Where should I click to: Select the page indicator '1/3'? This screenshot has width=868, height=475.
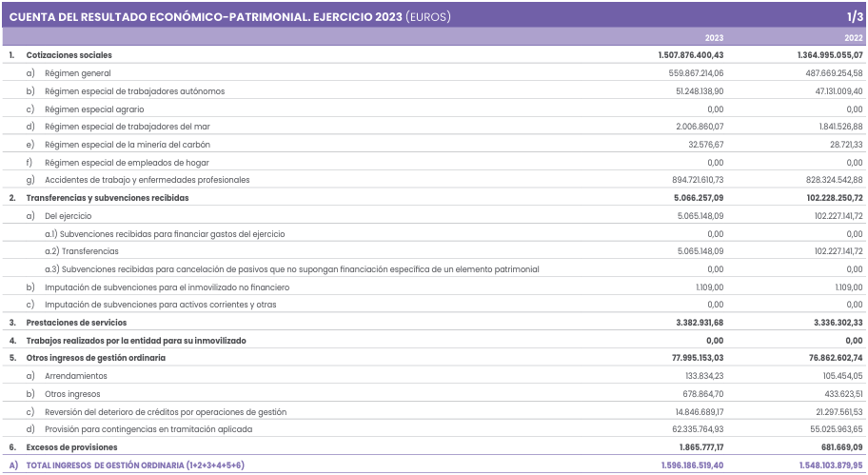pos(855,16)
